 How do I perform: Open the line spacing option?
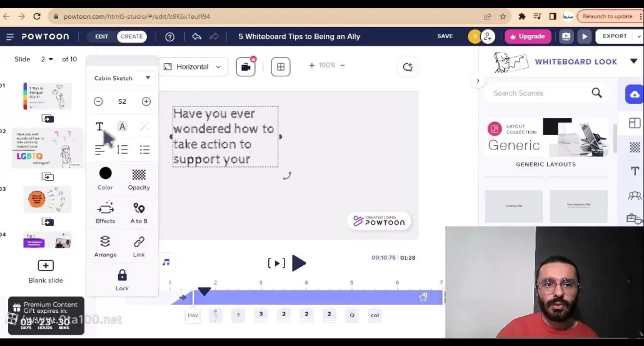(x=122, y=150)
